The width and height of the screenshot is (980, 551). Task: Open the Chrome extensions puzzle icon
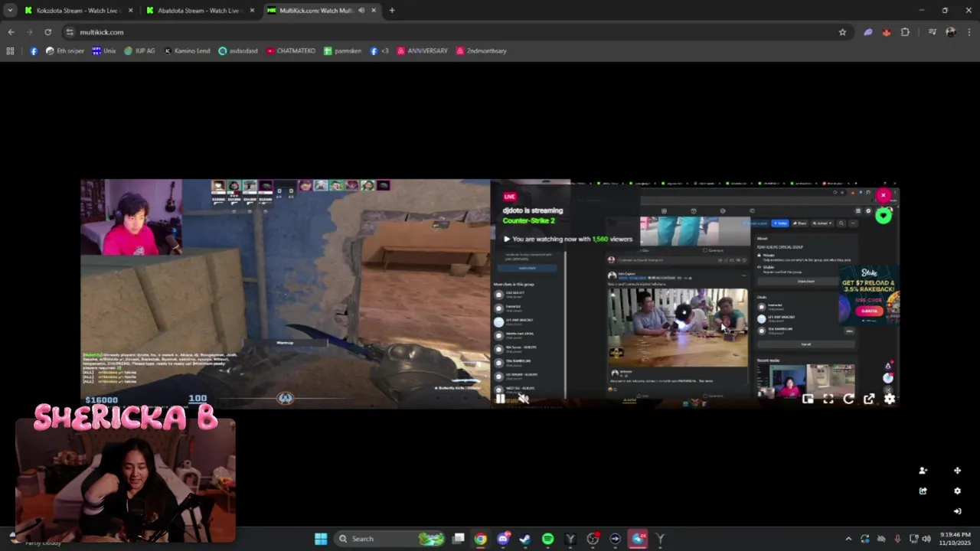tap(905, 32)
